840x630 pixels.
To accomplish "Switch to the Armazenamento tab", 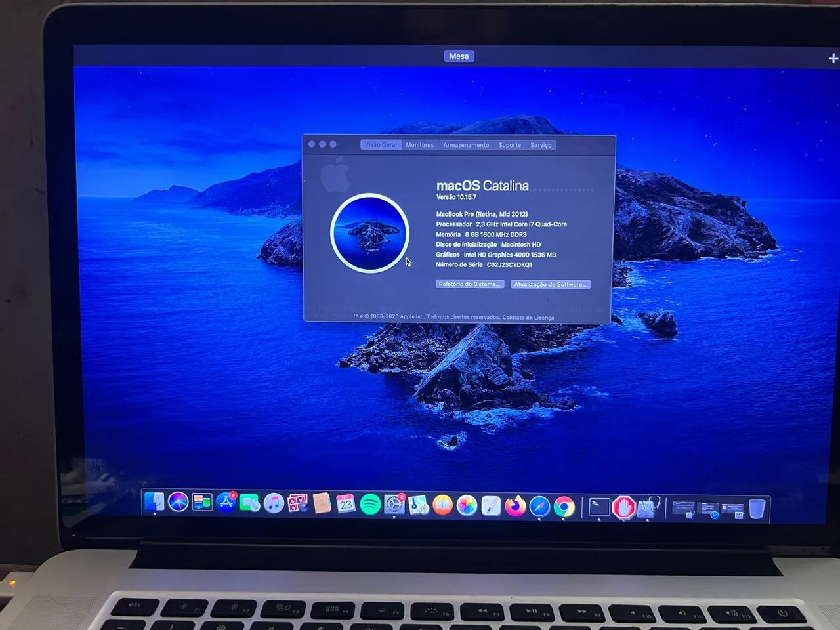I will point(466,145).
